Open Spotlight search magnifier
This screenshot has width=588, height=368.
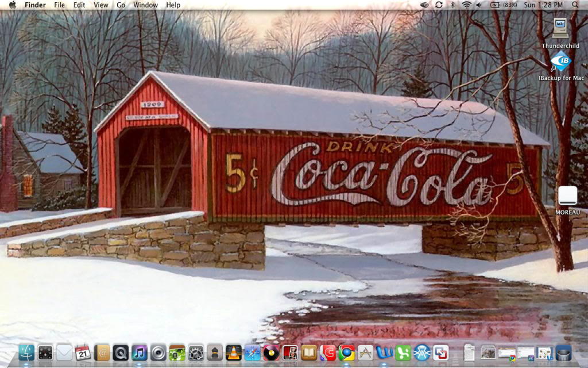pos(575,5)
